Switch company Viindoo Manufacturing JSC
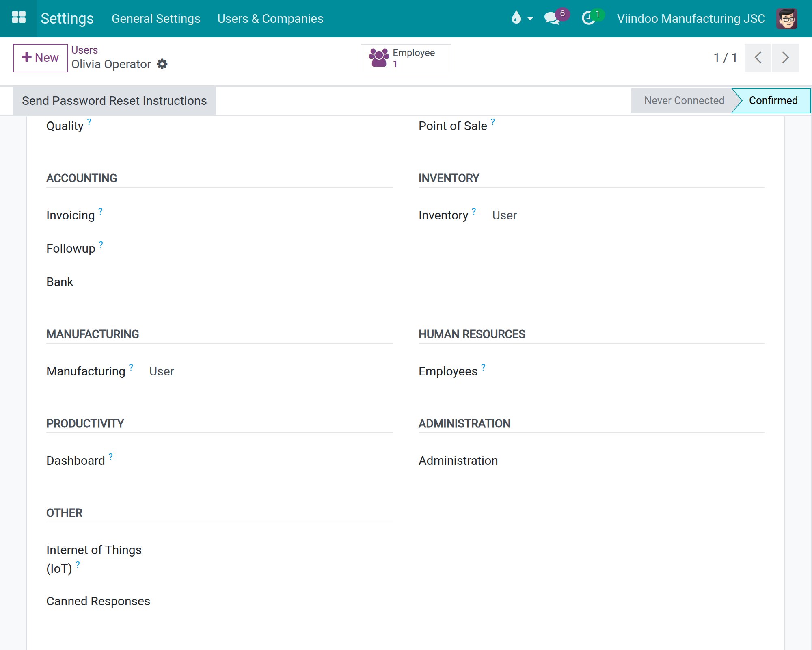The image size is (812, 650). [x=691, y=19]
